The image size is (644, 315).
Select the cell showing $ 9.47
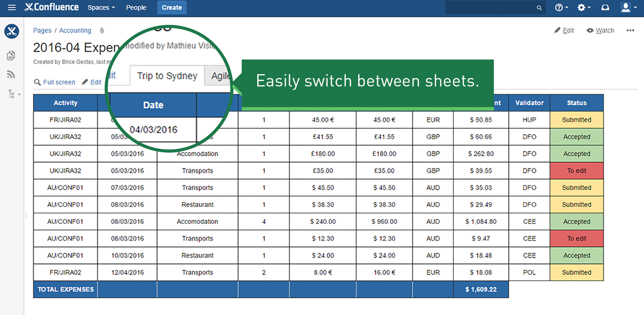click(481, 238)
